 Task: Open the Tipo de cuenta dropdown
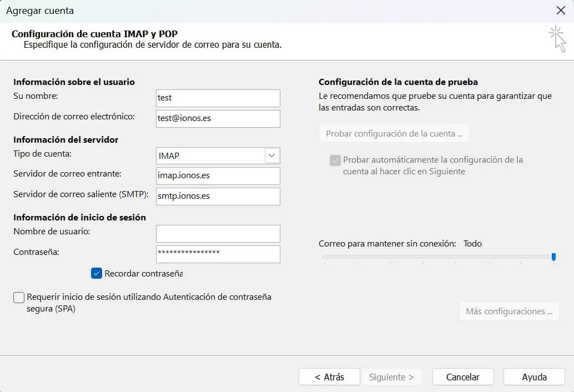click(x=271, y=155)
